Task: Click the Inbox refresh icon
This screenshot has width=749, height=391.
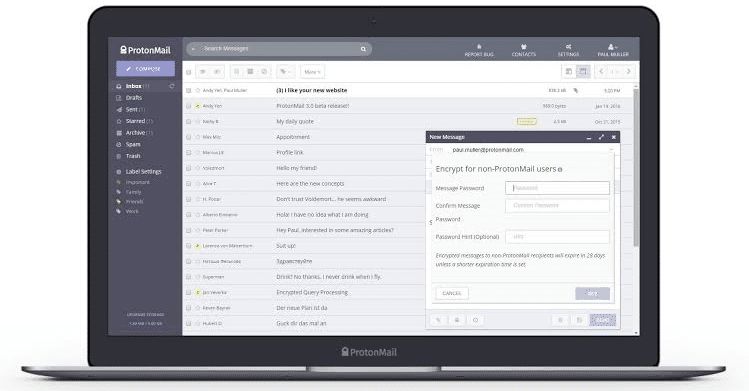Action: (x=172, y=86)
